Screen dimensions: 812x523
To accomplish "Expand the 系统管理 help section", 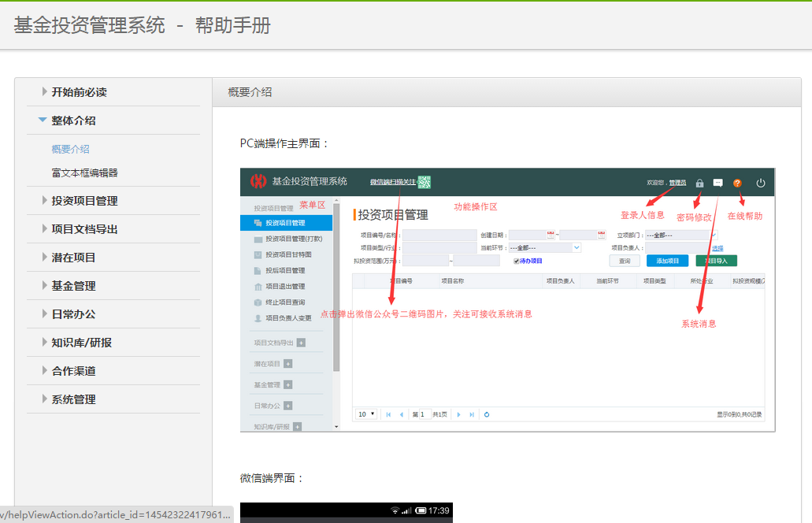I will coord(73,399).
